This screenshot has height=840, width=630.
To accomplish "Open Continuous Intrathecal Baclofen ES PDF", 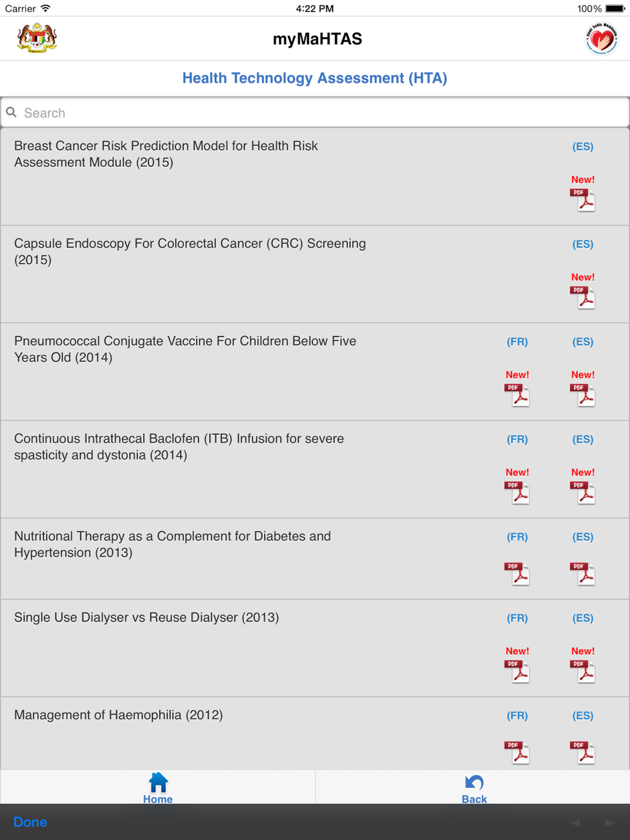I will pos(583,493).
